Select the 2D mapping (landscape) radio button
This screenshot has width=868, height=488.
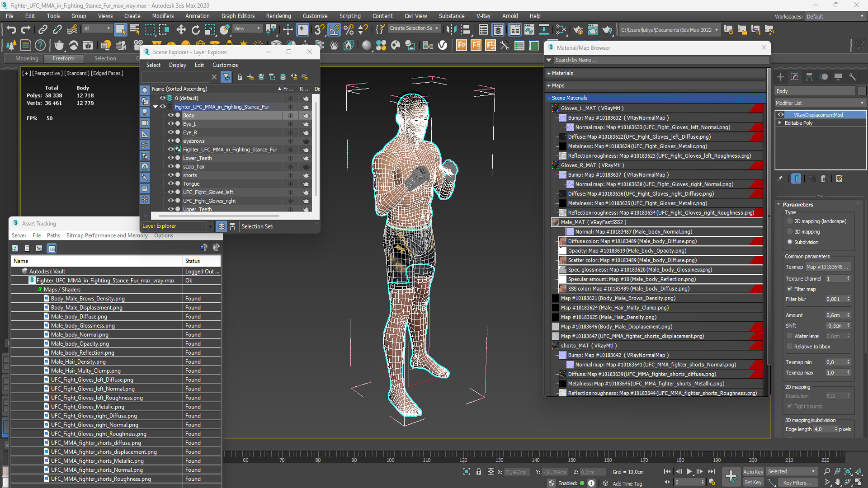(790, 221)
